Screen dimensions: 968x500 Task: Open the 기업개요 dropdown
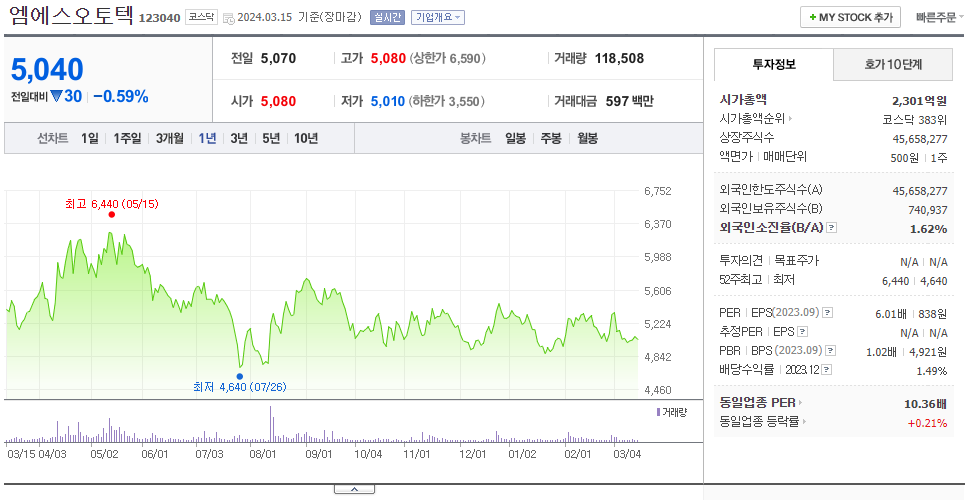coord(438,17)
